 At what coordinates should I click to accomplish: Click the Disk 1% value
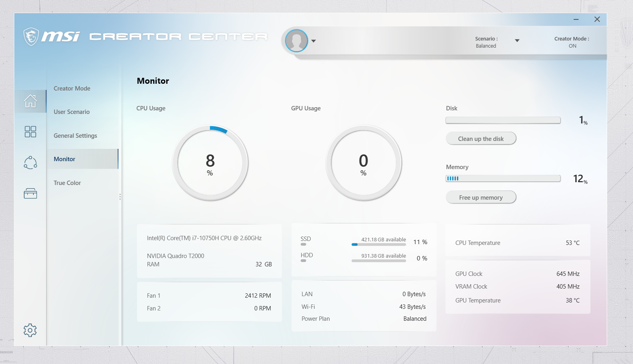[x=583, y=120]
